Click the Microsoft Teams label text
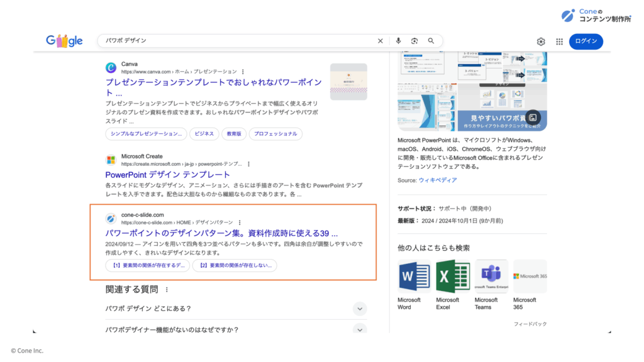The width and height of the screenshot is (644, 362). click(486, 304)
